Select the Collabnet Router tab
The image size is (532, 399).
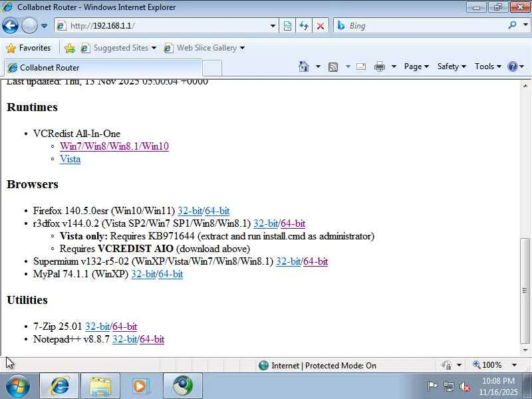tap(103, 68)
